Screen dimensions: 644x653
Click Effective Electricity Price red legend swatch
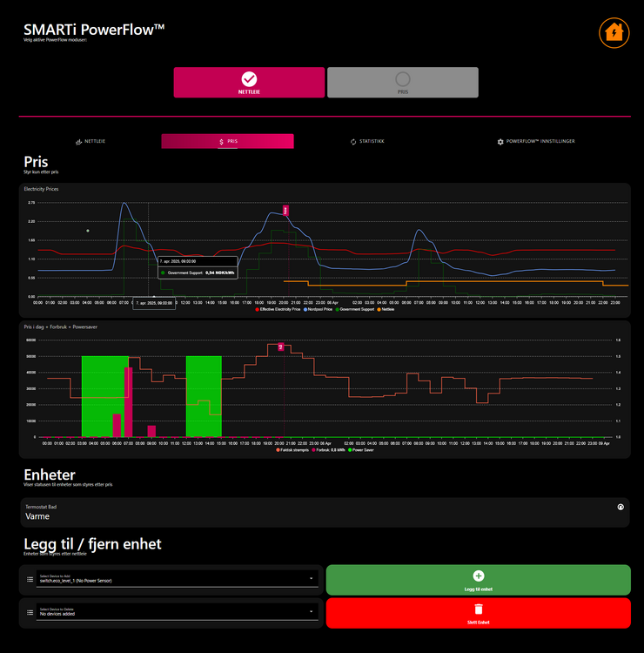coord(258,309)
